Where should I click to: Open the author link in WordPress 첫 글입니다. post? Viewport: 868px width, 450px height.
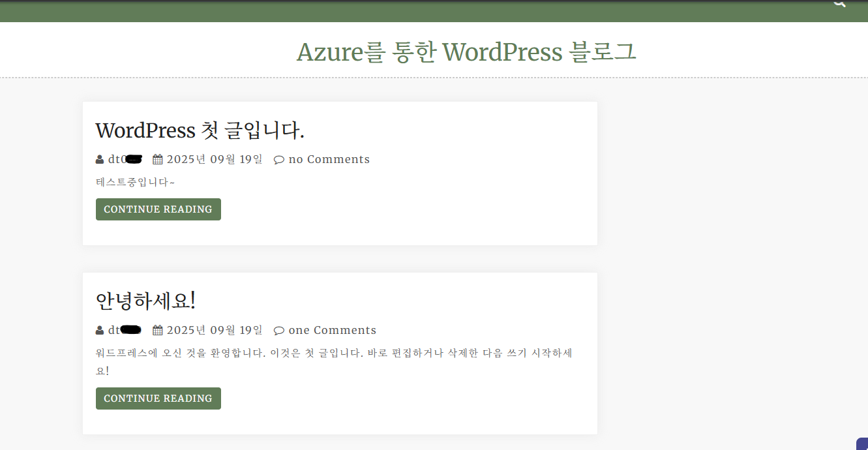click(125, 159)
